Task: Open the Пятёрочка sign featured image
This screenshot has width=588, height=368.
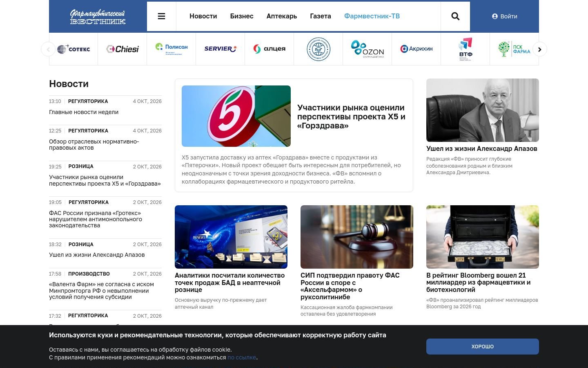Action: point(236,116)
